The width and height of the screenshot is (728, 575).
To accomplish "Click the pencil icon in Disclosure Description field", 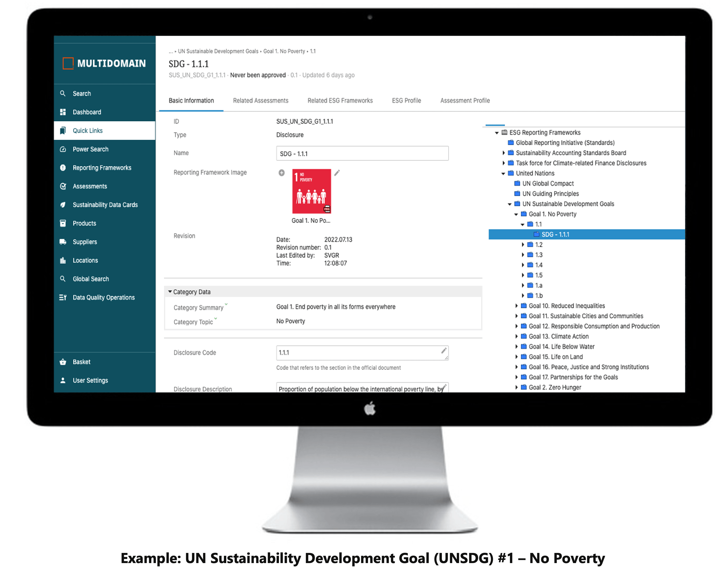I will point(444,387).
